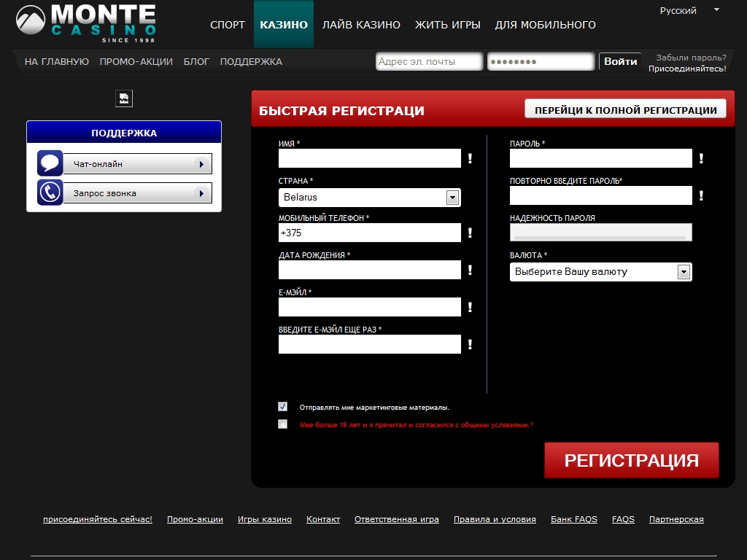747x560 pixels.
Task: Uncheck the marketing materials checkbox
Action: (x=283, y=407)
